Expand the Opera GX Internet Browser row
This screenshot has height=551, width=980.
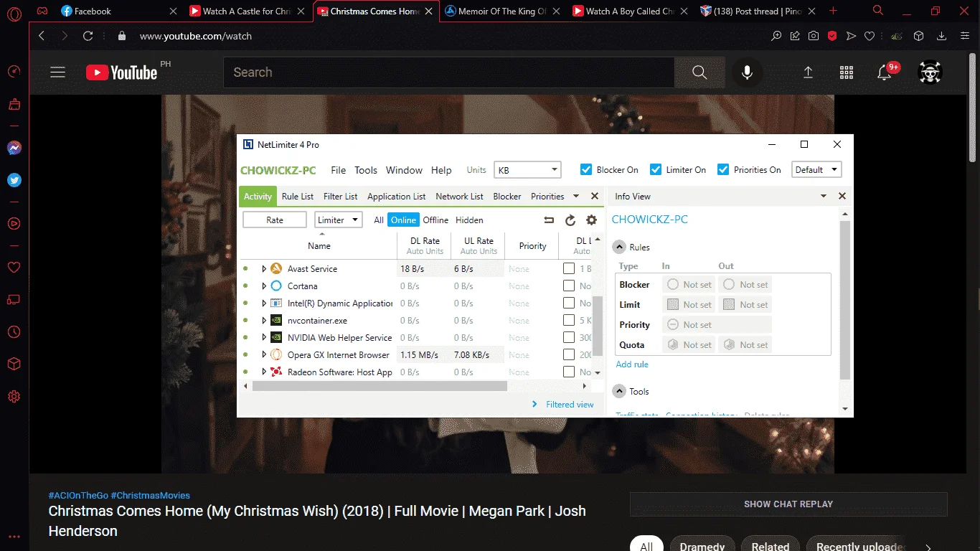click(x=264, y=355)
